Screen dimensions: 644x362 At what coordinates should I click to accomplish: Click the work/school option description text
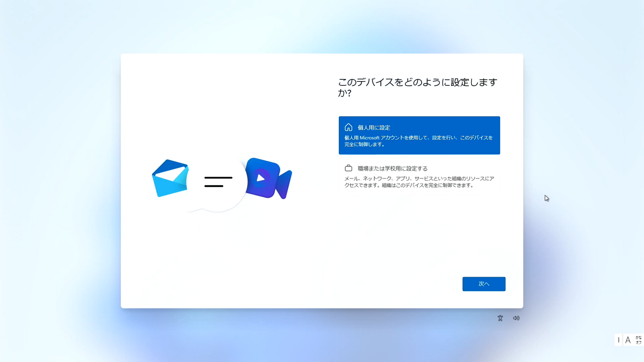419,183
